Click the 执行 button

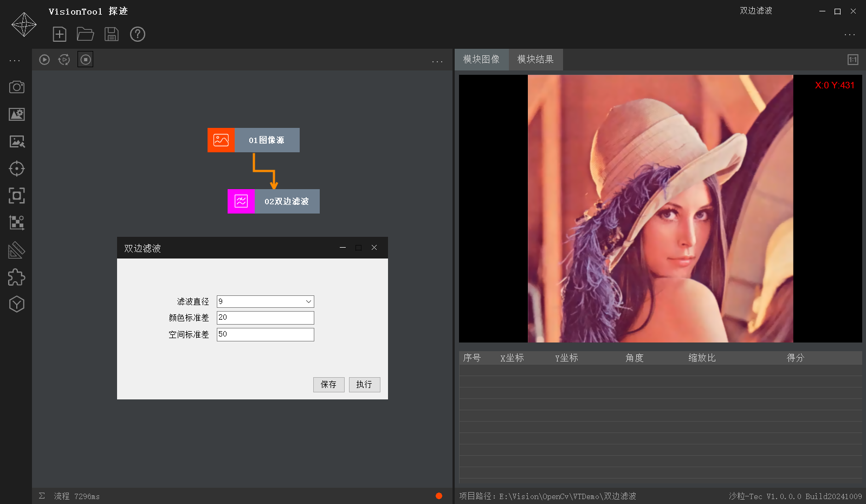point(364,385)
